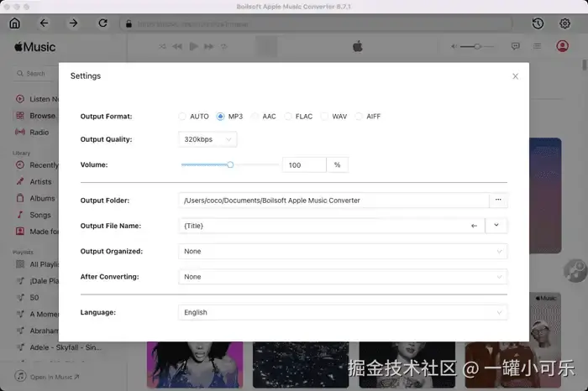The image size is (588, 391).
Task: Open conversion history clock icon
Action: coord(538,23)
